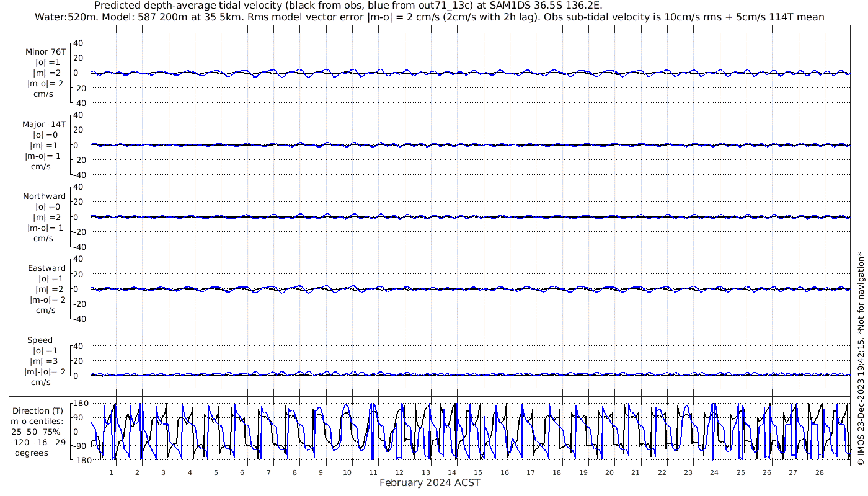The image size is (868, 496).
Task: Click the "-120 -16 29" centile values
Action: 38,442
